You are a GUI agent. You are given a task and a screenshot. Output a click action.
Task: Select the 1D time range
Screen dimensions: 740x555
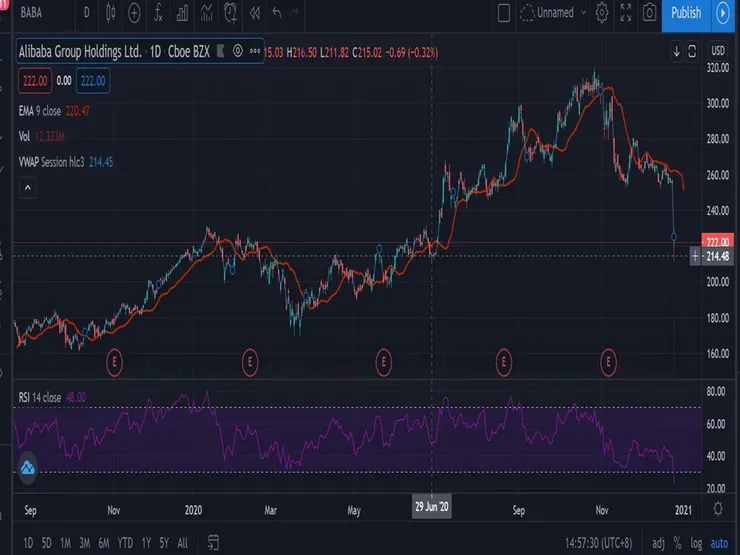click(x=28, y=543)
